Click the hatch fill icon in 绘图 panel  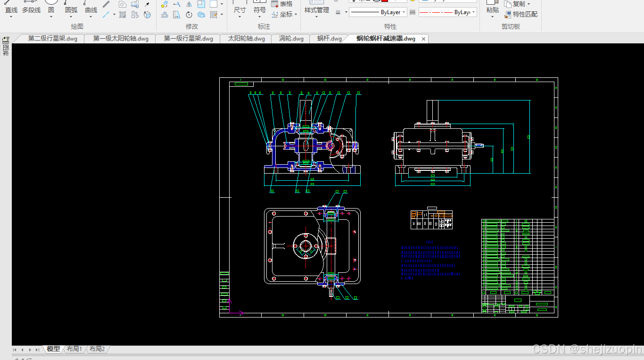coord(123,15)
